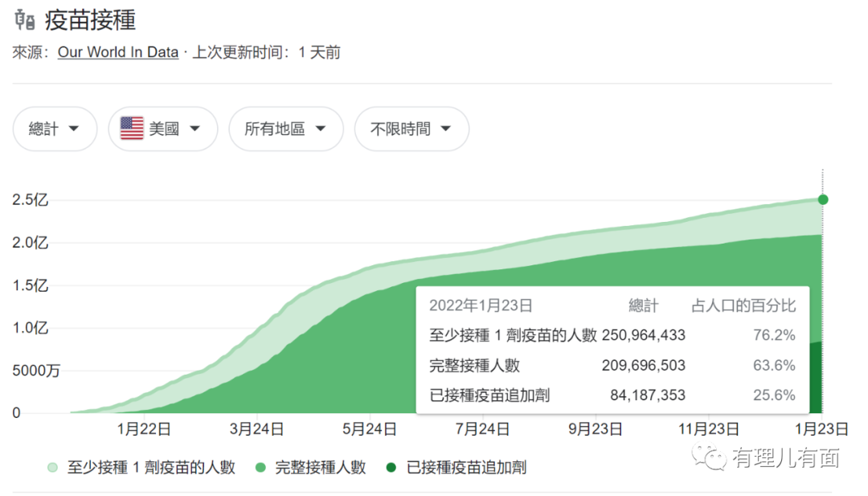
Task: Open the 美國 country dropdown
Action: (163, 129)
